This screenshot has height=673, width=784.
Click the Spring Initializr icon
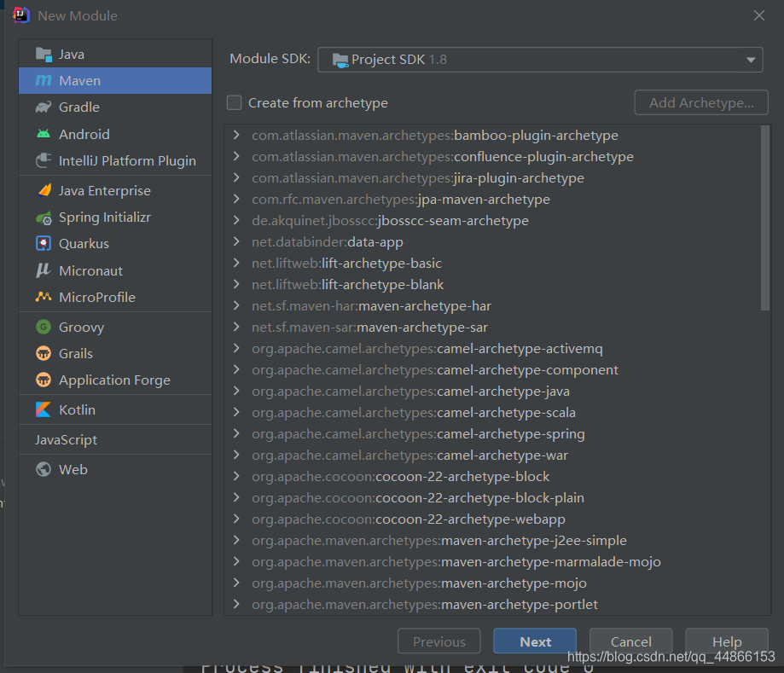pyautogui.click(x=44, y=218)
